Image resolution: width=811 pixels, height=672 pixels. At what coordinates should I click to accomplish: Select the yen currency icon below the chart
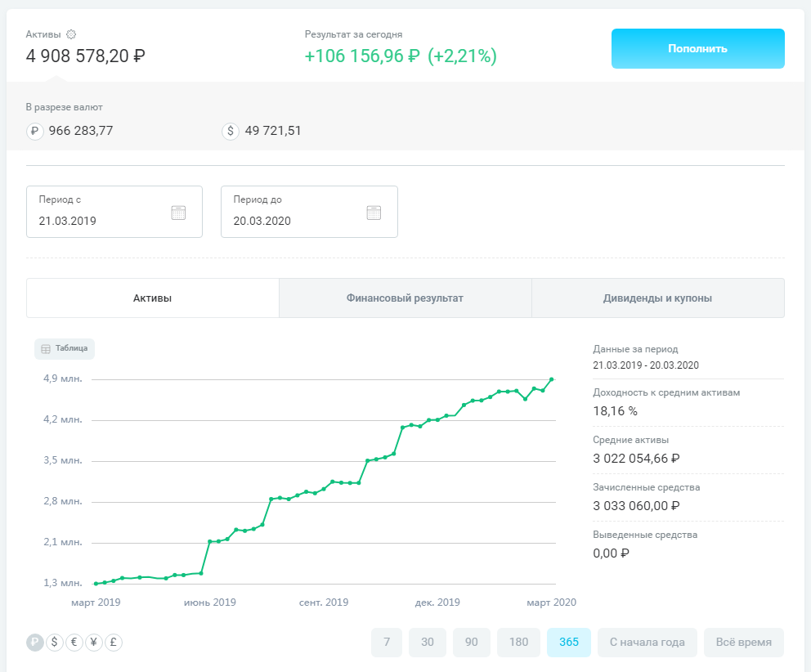(x=94, y=643)
